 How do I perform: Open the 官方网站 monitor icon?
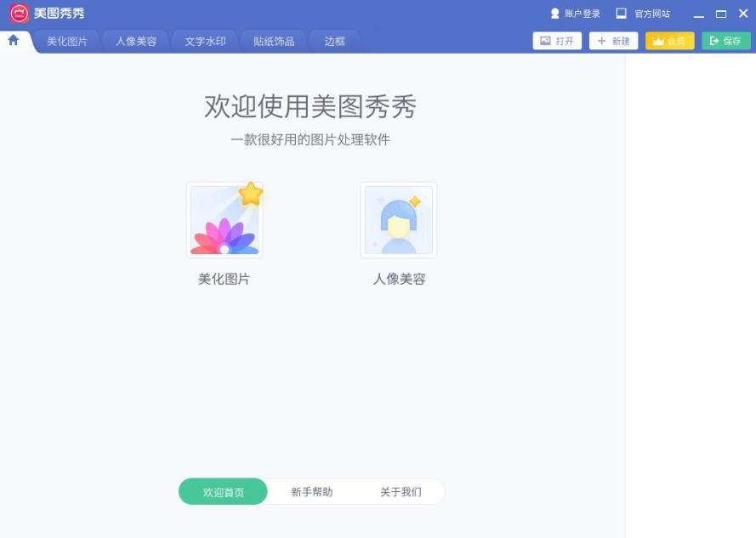tap(621, 14)
